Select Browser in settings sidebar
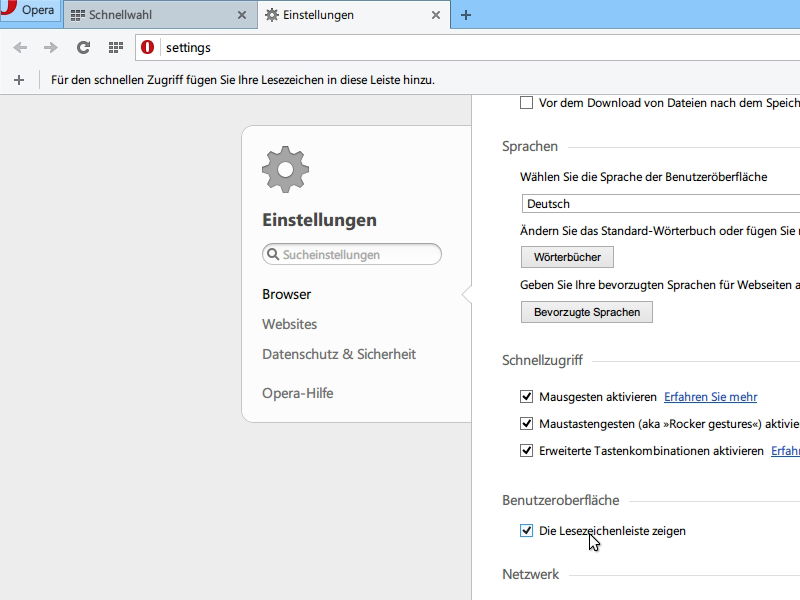This screenshot has height=600, width=800. coord(286,294)
